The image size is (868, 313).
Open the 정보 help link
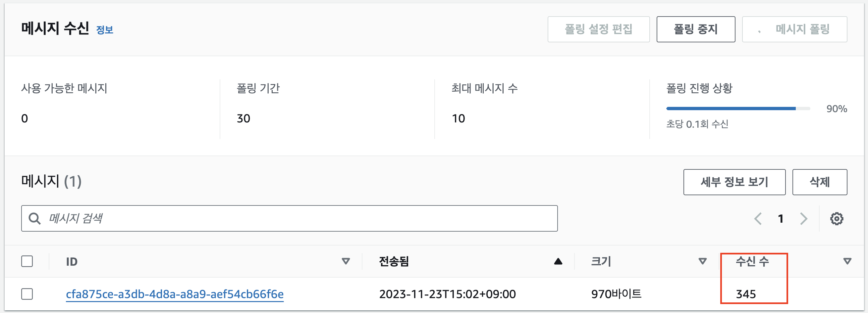(x=104, y=30)
